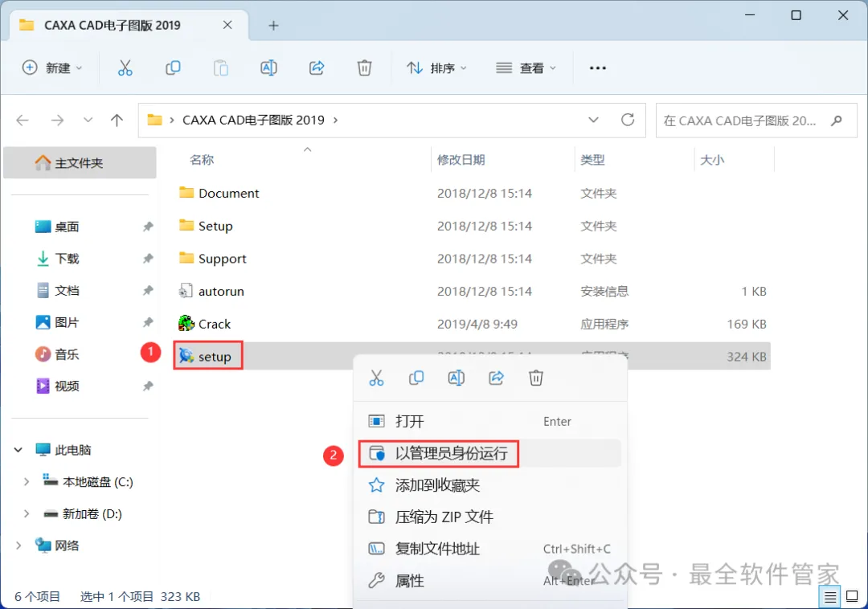Open the 查看 view dropdown
Screen dimensions: 868x609
(x=526, y=68)
